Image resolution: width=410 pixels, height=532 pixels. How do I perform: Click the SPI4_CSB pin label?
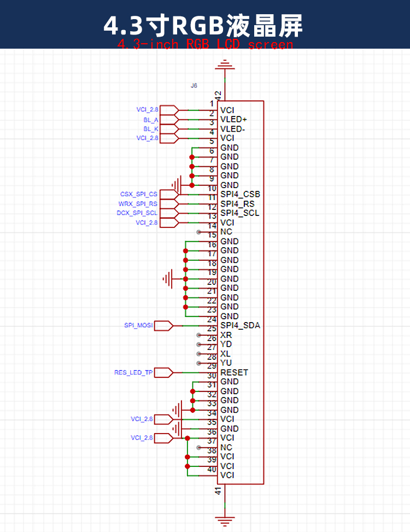click(x=240, y=195)
